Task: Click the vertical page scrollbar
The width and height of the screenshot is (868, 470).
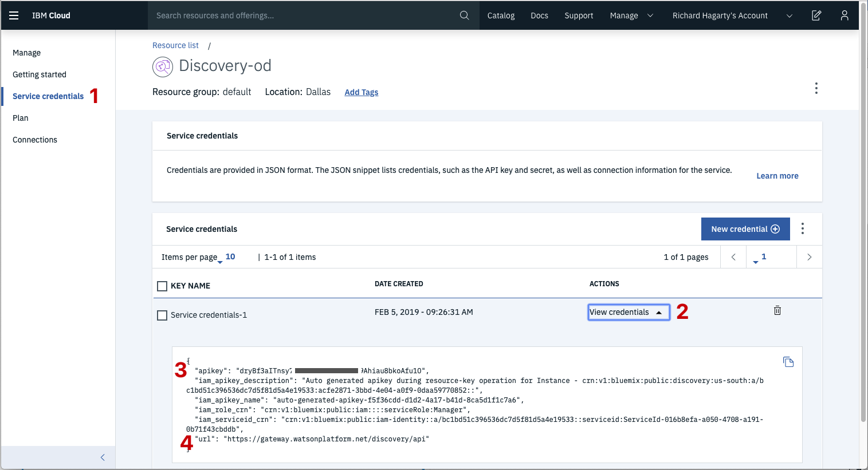Action: point(863,212)
